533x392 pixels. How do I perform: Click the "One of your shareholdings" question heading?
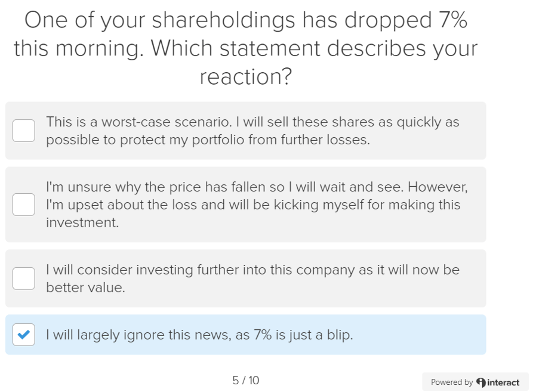tap(246, 20)
